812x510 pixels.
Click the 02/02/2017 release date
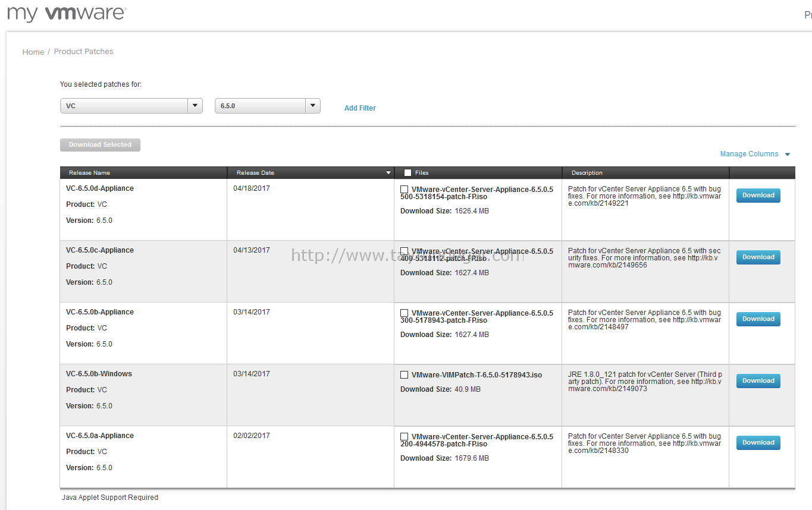click(x=252, y=436)
